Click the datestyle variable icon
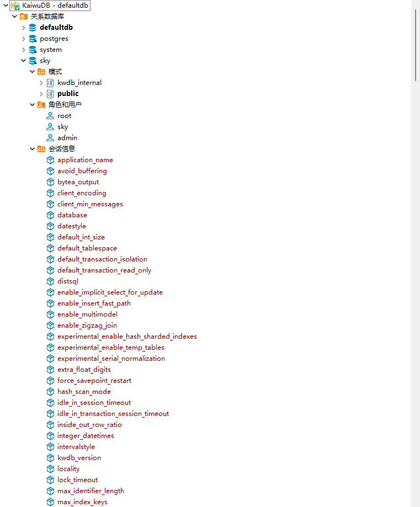This screenshot has width=420, height=507. 50,226
